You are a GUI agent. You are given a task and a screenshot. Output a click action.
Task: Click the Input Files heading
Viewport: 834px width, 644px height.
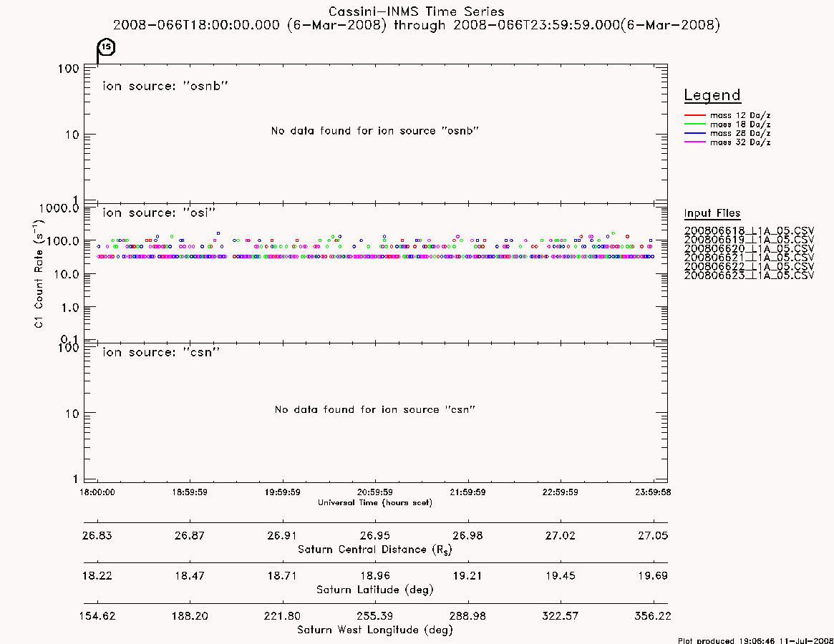pyautogui.click(x=712, y=213)
